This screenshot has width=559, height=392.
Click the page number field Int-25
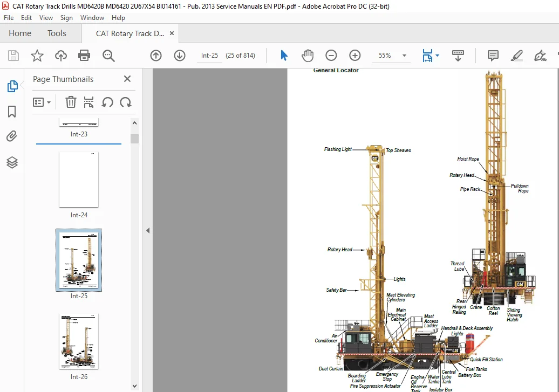click(209, 56)
